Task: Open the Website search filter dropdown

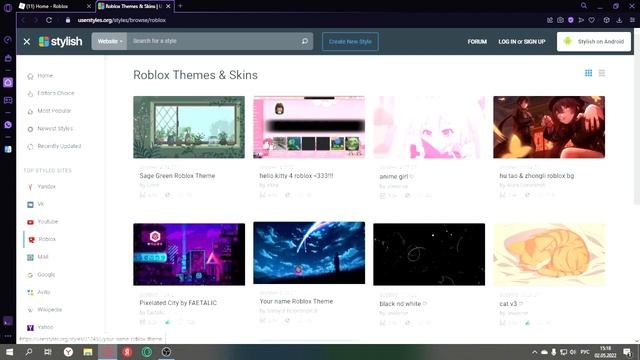Action: [x=109, y=41]
